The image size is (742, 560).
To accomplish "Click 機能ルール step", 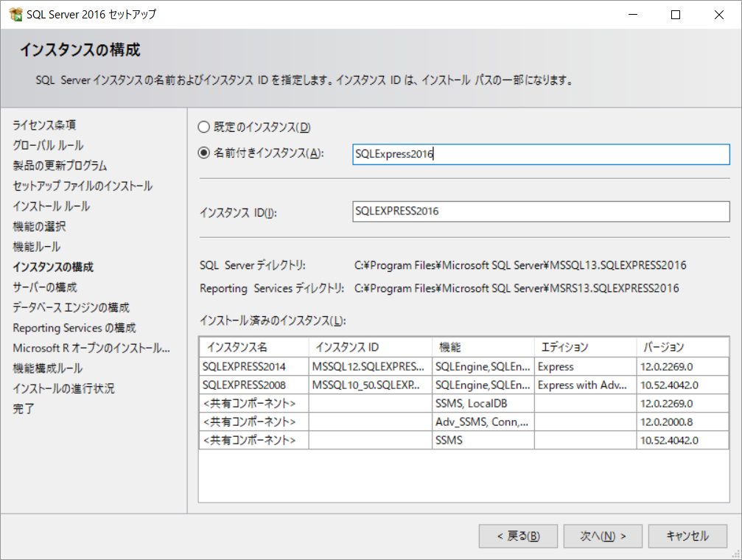I will pos(36,247).
